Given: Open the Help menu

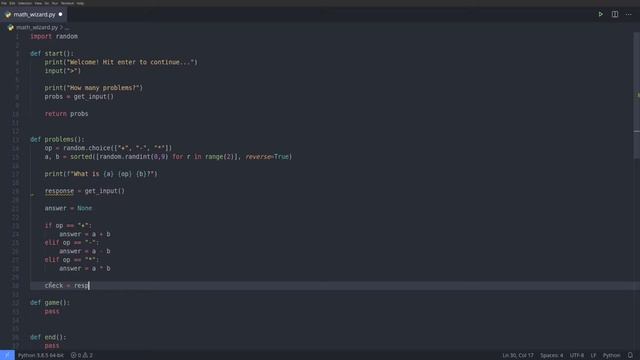Looking at the screenshot, I should [x=80, y=3].
